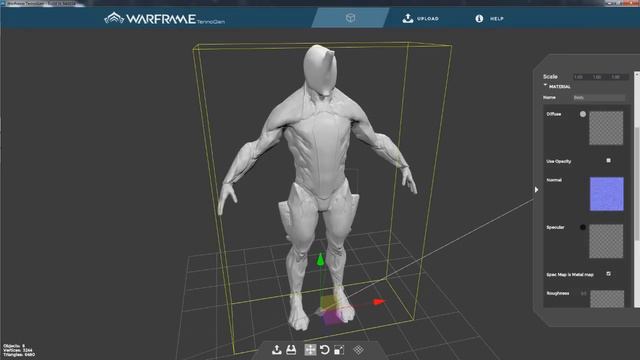Viewport: 640px width, 360px height.
Task: Click the yellow plane handle of gizmo
Action: coord(327,303)
